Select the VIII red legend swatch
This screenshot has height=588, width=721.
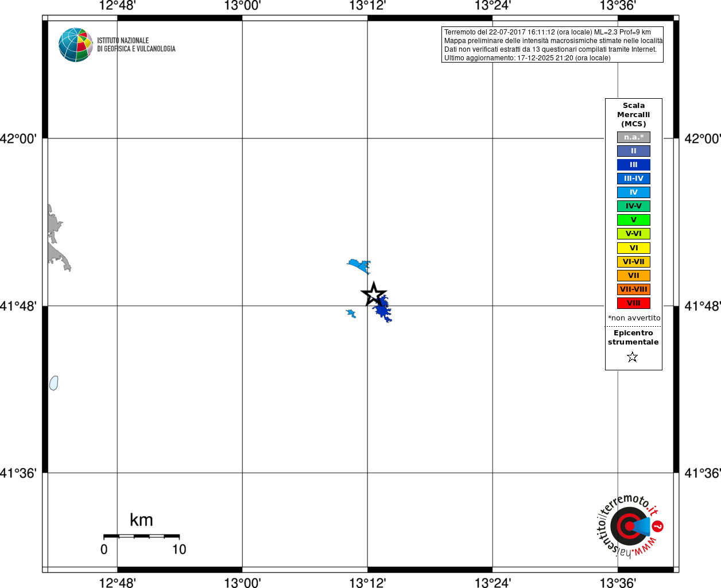click(634, 303)
